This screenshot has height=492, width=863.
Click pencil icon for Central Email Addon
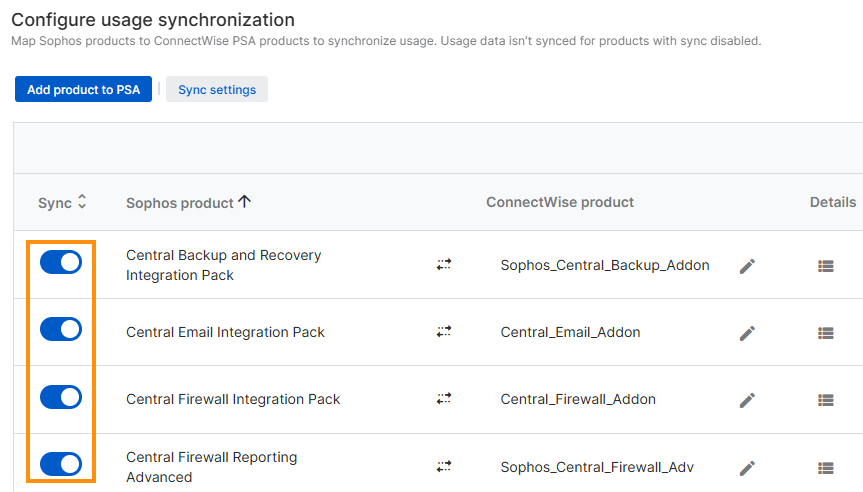click(747, 333)
